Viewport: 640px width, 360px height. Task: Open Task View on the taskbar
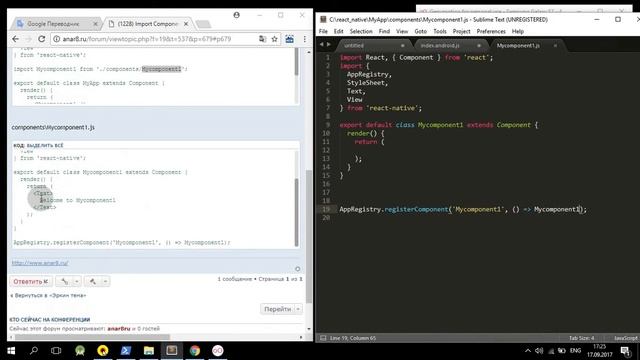56,351
